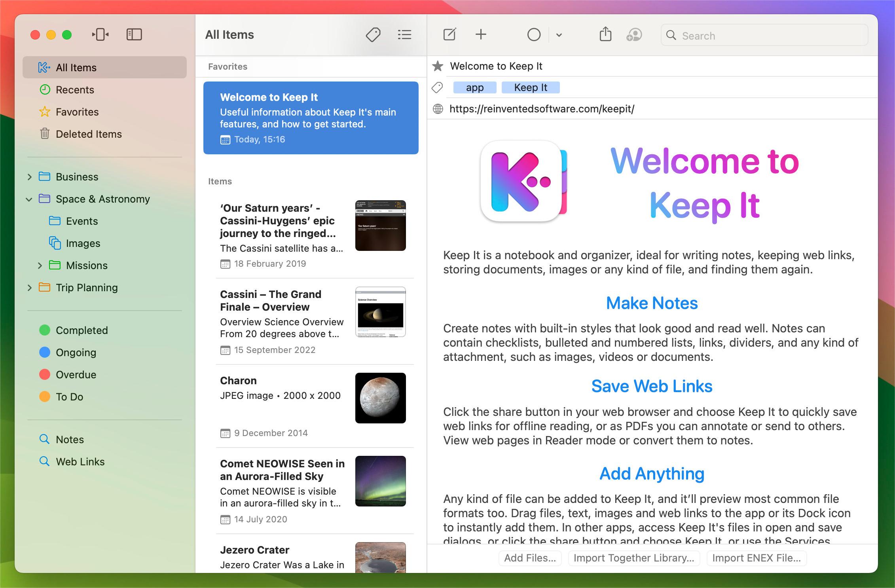Click the compact mode toggle icon in titlebar
Viewport: 895px width, 588px height.
pyautogui.click(x=100, y=35)
